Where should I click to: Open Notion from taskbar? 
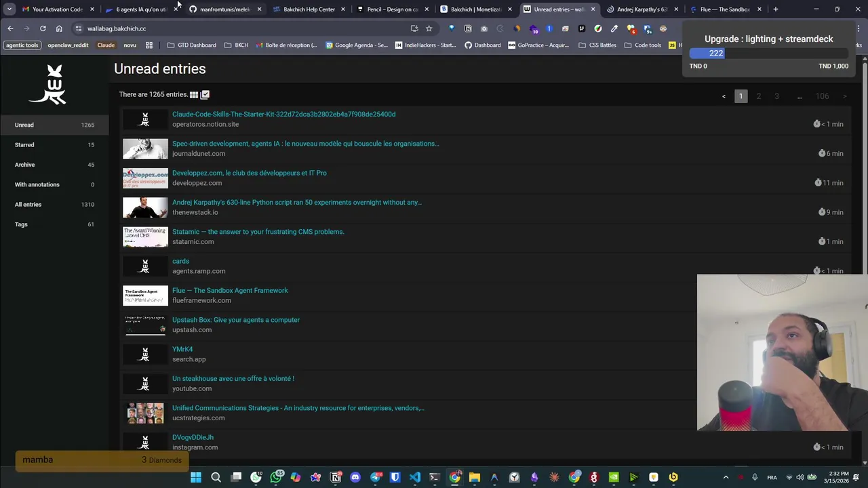pos(335,477)
